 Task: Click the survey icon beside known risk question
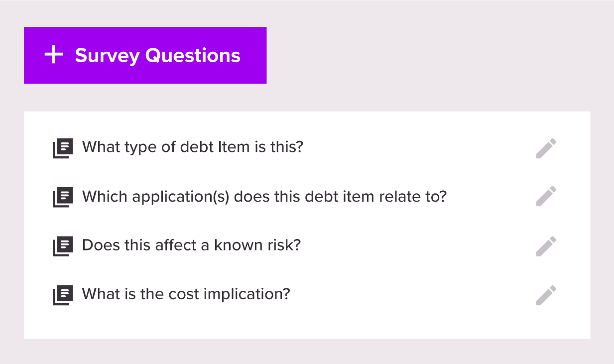(x=63, y=246)
